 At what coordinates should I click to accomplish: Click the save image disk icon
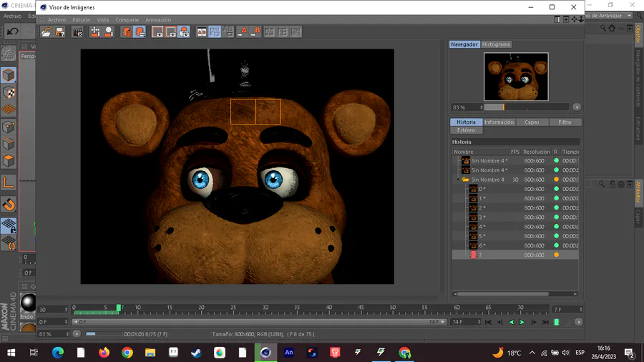[60, 32]
